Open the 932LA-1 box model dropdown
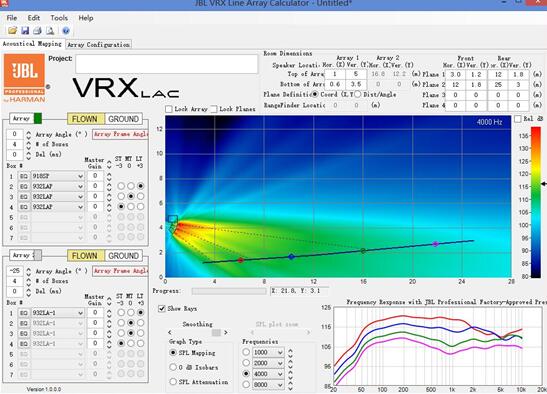The image size is (547, 394). pos(58,313)
